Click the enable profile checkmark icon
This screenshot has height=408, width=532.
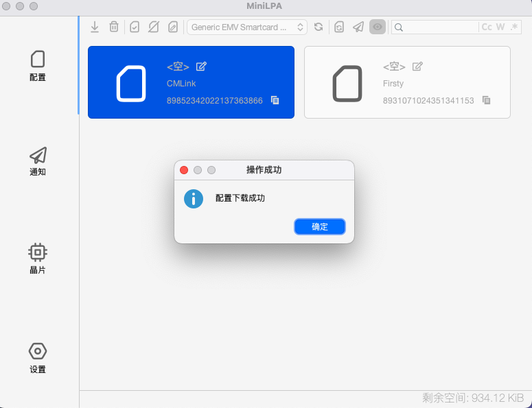tap(135, 27)
